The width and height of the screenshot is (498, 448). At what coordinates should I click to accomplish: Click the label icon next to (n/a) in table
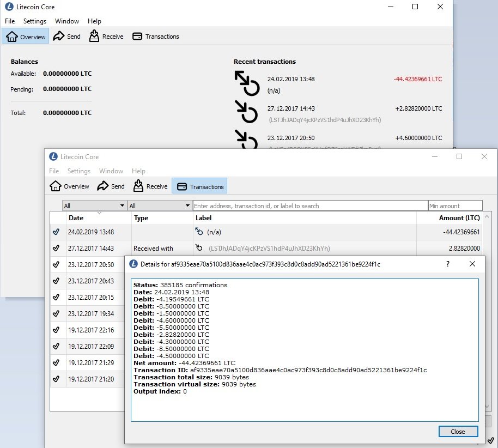199,231
